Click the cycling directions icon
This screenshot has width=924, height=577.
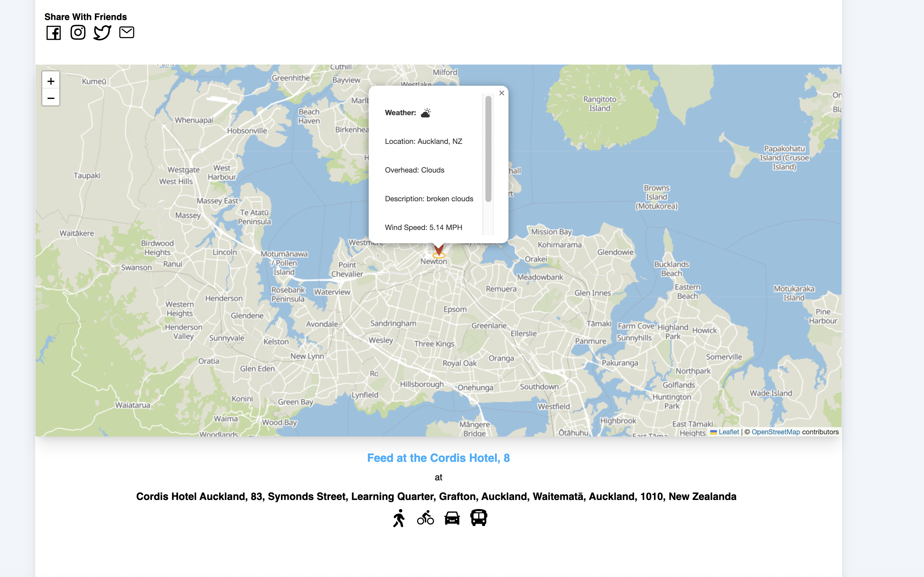(425, 517)
